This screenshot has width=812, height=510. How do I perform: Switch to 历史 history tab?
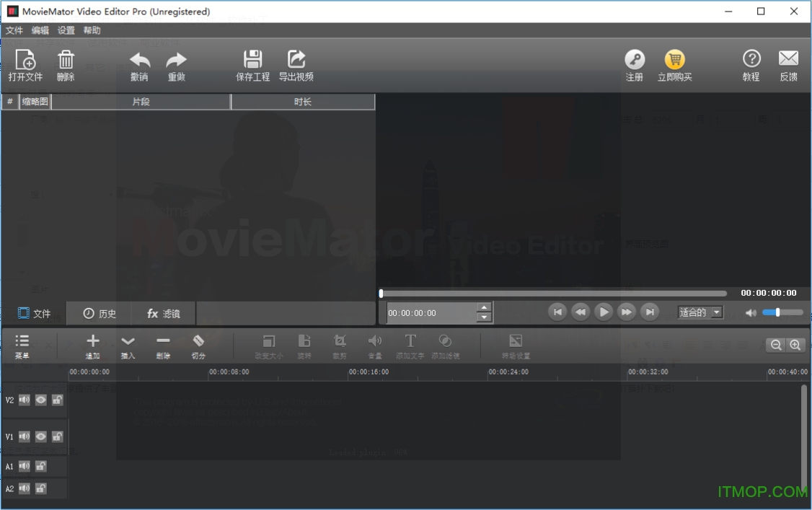tap(99, 313)
